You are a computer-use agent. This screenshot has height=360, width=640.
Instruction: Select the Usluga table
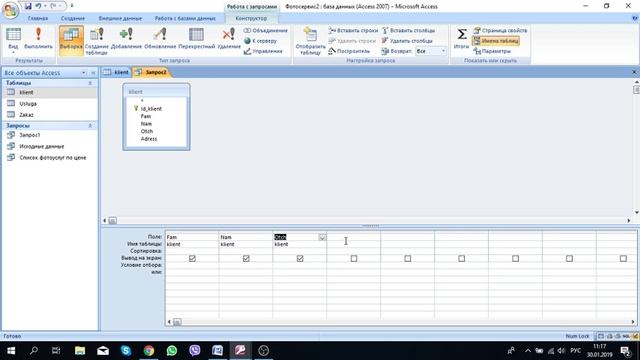click(x=50, y=104)
